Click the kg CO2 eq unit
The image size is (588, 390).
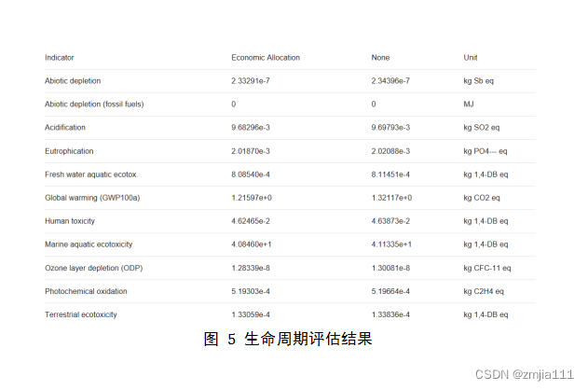click(x=482, y=198)
